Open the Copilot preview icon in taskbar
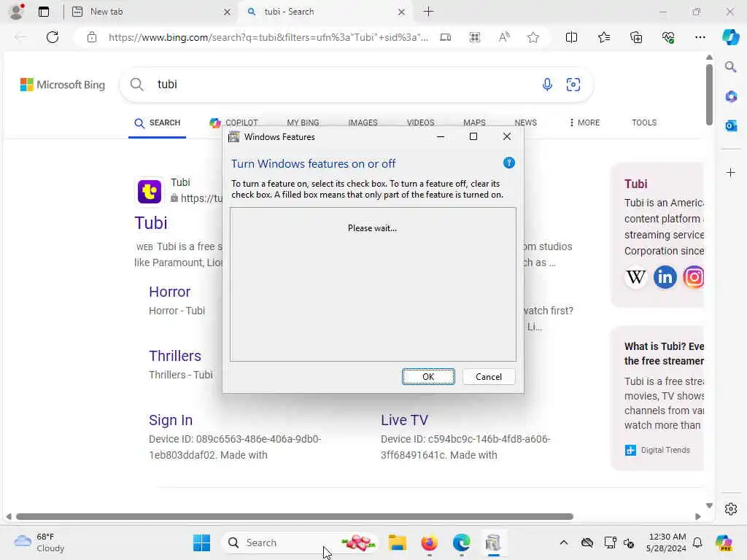 [x=724, y=542]
